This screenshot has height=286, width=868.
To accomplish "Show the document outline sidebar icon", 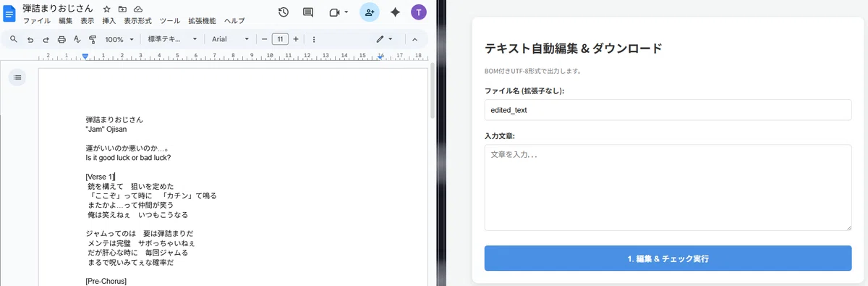I will [17, 77].
